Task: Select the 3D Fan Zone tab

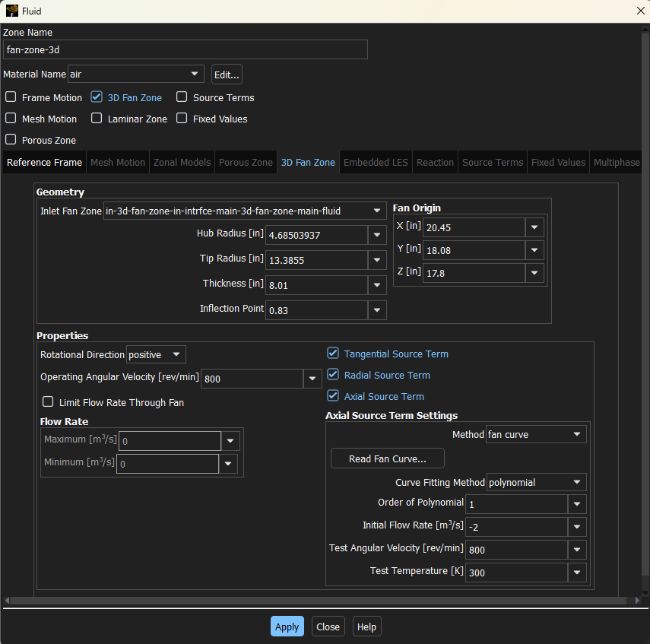Action: pos(308,163)
